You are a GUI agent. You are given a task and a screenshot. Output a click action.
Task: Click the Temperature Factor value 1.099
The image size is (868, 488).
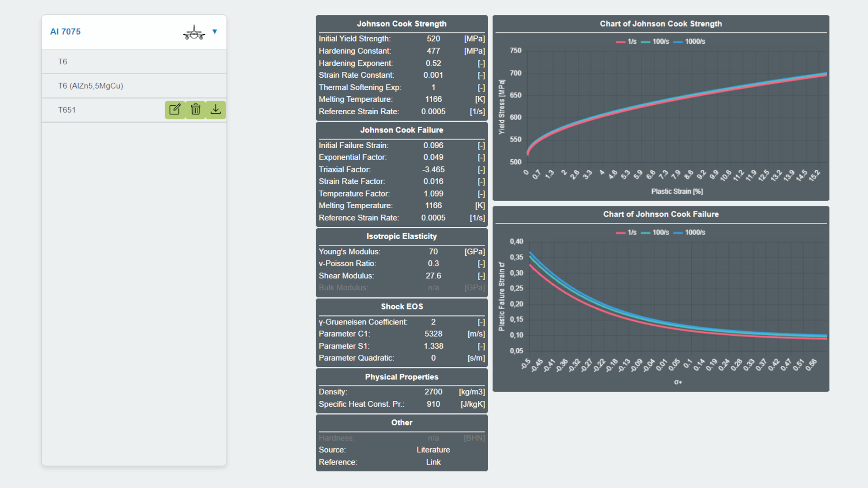433,193
